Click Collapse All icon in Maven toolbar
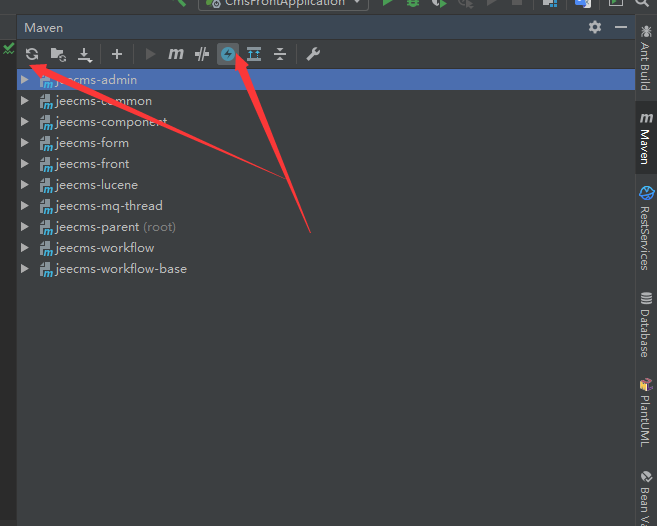This screenshot has width=657, height=526. tap(280, 54)
